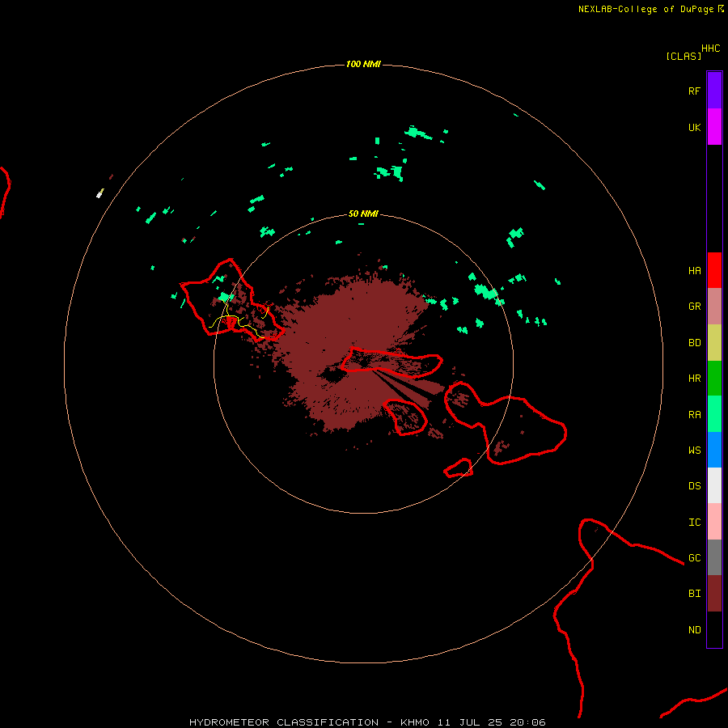Click the NEXLAB-College of DuPage credit text

pos(645,9)
